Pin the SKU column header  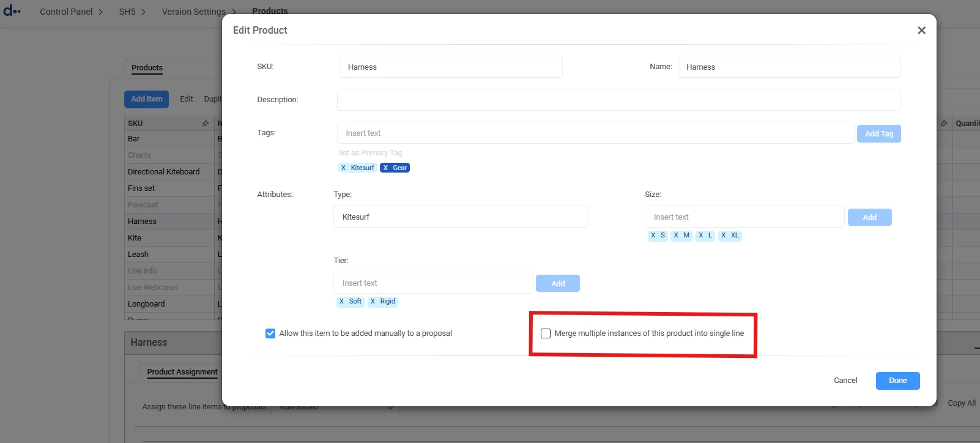click(206, 124)
